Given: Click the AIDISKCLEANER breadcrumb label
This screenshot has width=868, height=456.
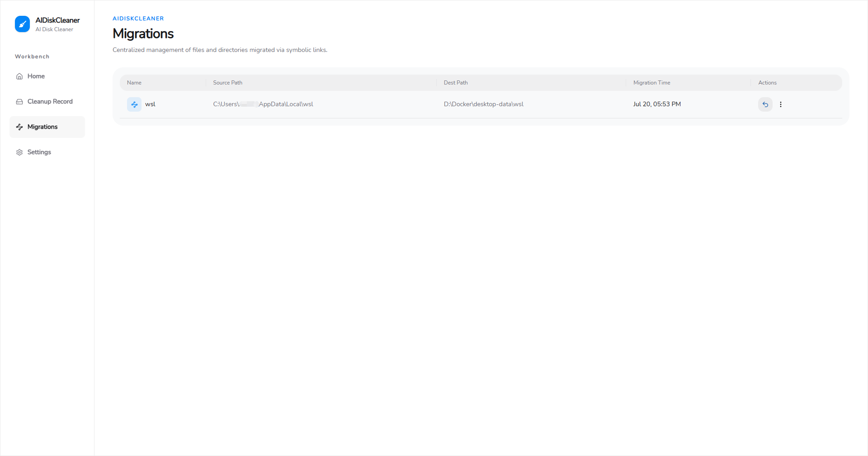Looking at the screenshot, I should (x=138, y=19).
